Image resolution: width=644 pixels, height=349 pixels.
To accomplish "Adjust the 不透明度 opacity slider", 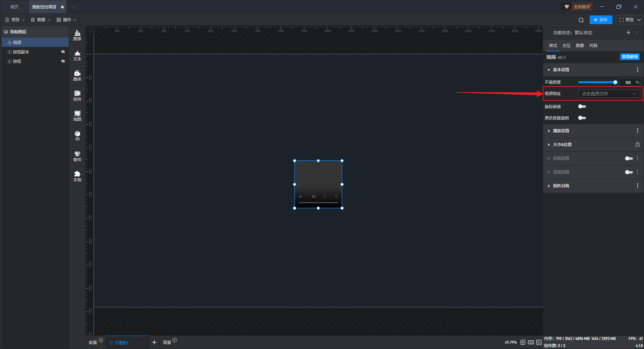I will [x=597, y=82].
